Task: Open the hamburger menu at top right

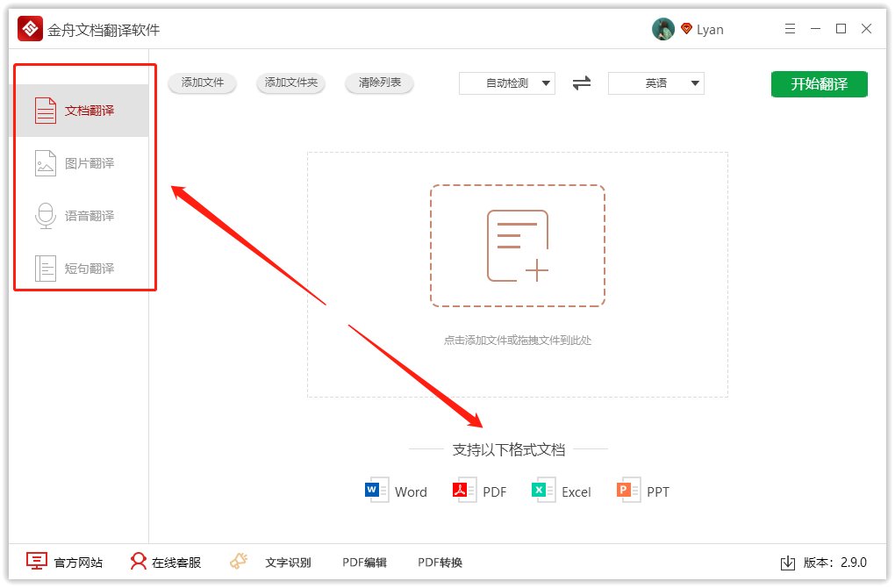Action: tap(789, 28)
